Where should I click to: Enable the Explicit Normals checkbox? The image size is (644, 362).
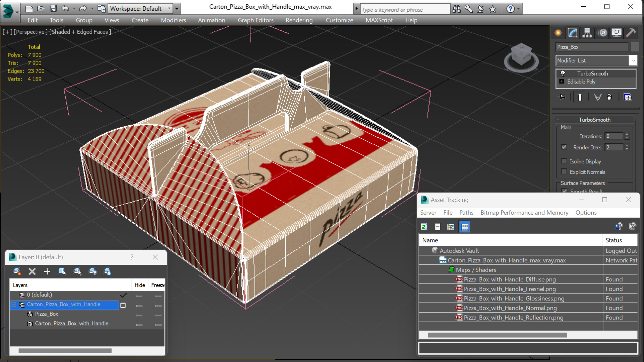click(x=564, y=172)
